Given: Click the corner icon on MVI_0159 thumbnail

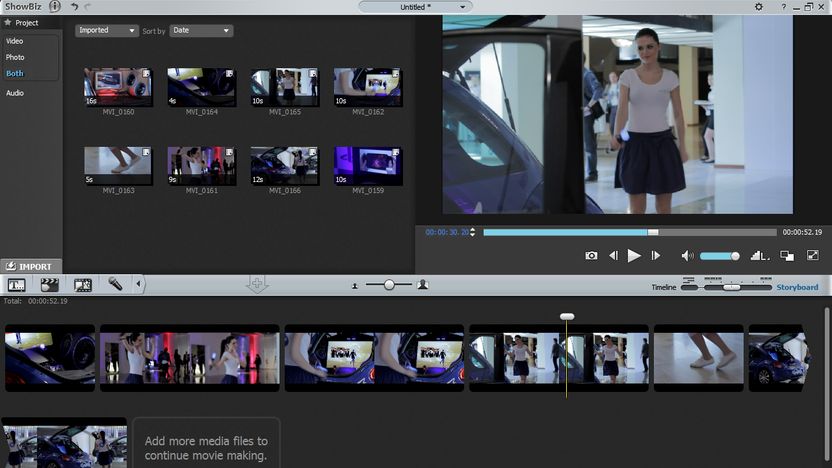Looking at the screenshot, I should pyautogui.click(x=396, y=152).
